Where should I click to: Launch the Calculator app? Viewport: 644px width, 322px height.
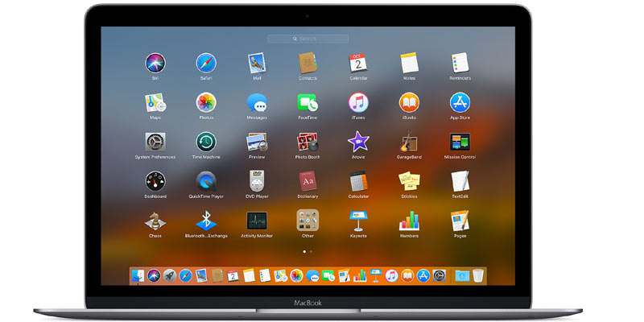click(x=358, y=181)
